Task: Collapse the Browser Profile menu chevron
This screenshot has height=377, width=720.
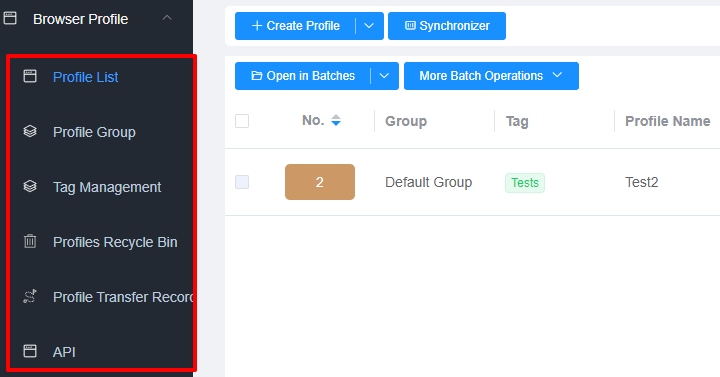Action: tap(167, 18)
